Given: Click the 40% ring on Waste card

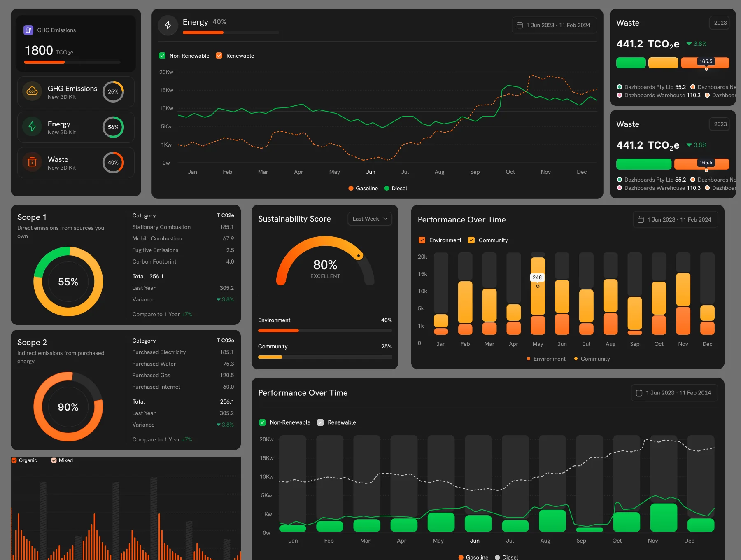Looking at the screenshot, I should (113, 162).
